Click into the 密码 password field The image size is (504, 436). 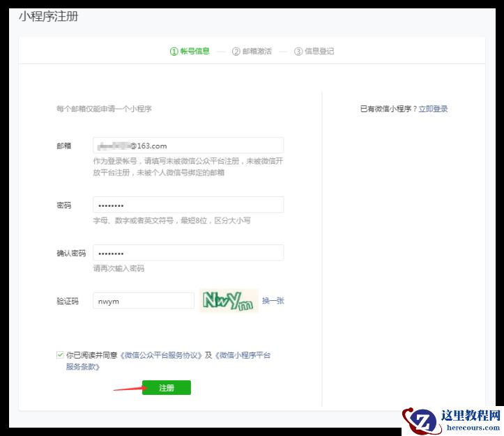(188, 205)
